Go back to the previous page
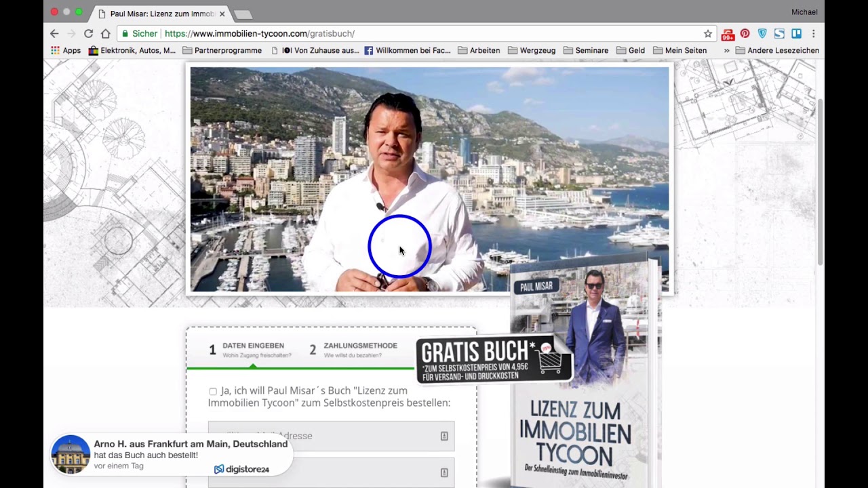 tap(54, 33)
